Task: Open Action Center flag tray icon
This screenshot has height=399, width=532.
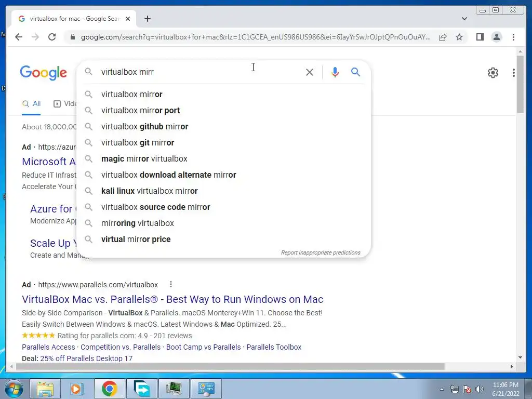Action: tap(467, 389)
